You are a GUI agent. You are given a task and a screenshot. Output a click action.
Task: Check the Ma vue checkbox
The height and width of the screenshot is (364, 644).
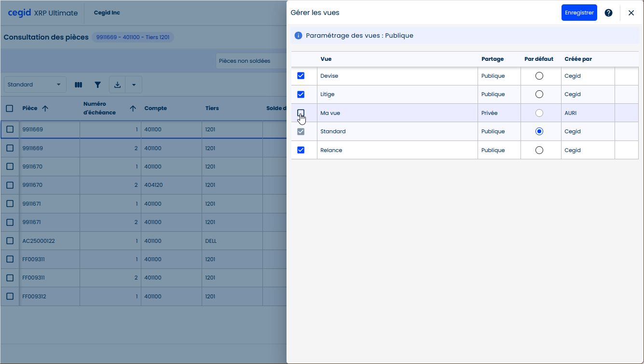click(301, 113)
